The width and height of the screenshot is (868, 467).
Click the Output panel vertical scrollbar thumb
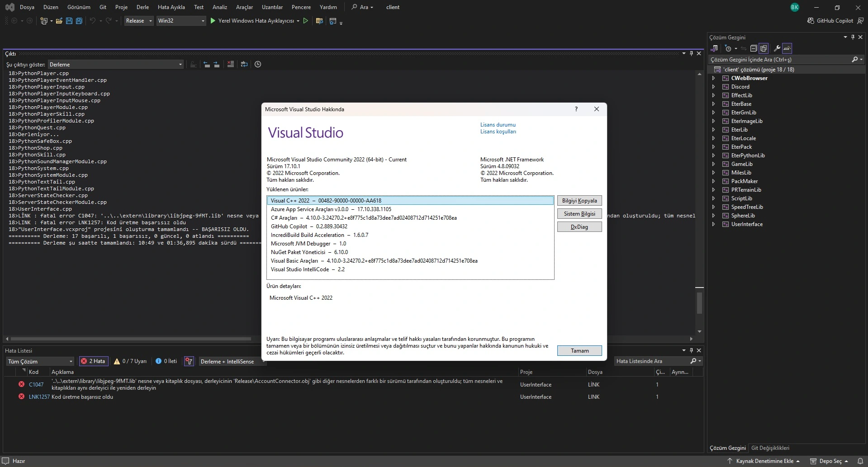click(x=699, y=302)
